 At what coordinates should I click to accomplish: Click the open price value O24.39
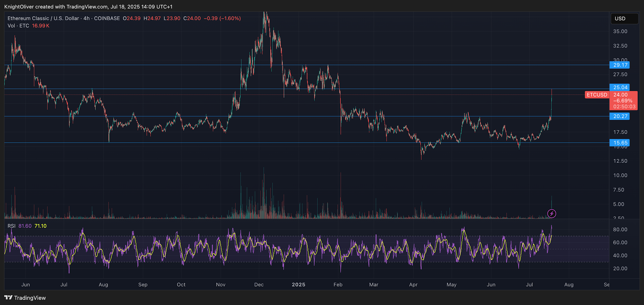click(131, 18)
